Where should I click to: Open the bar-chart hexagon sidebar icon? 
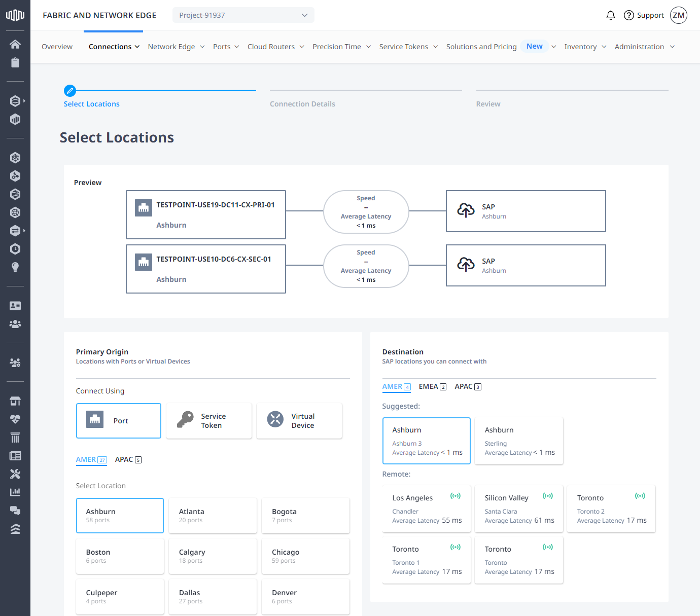(15, 119)
